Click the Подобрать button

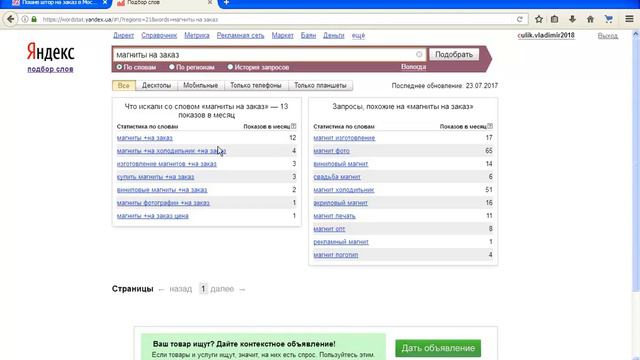[454, 54]
